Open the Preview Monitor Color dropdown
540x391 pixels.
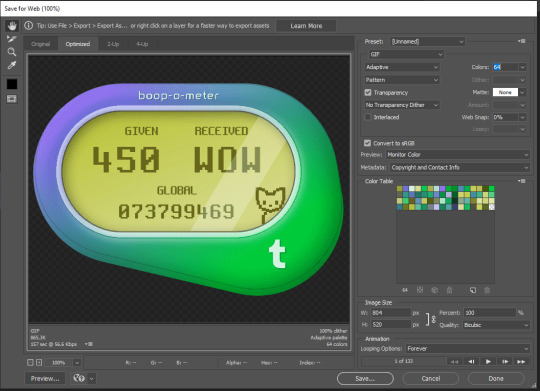(457, 155)
